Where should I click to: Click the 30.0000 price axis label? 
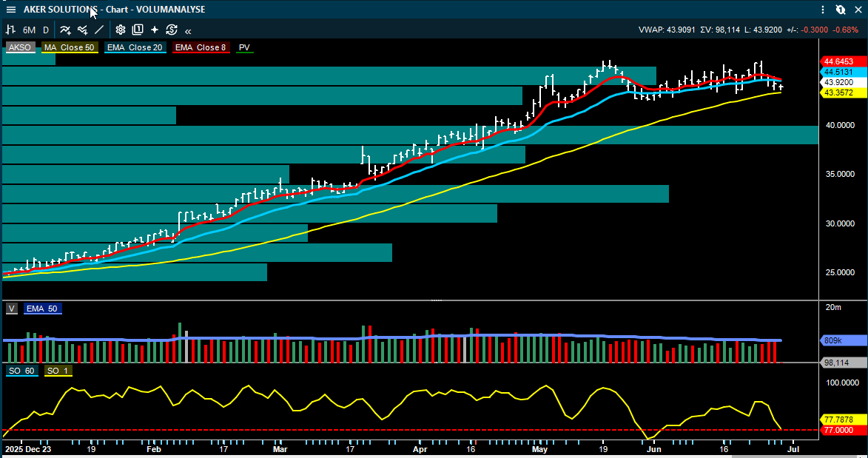pos(840,223)
